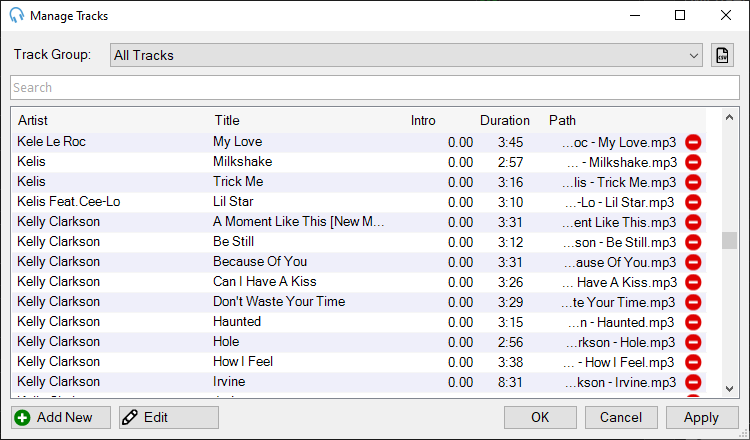Remove the Trick Me track with red minus
Image resolution: width=750 pixels, height=440 pixels.
pos(693,183)
